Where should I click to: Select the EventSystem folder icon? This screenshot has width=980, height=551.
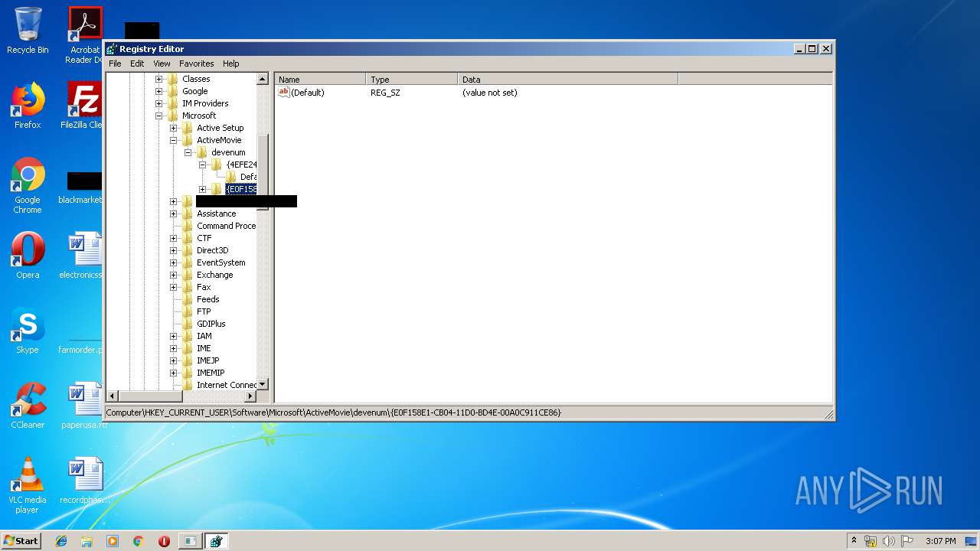coord(187,262)
